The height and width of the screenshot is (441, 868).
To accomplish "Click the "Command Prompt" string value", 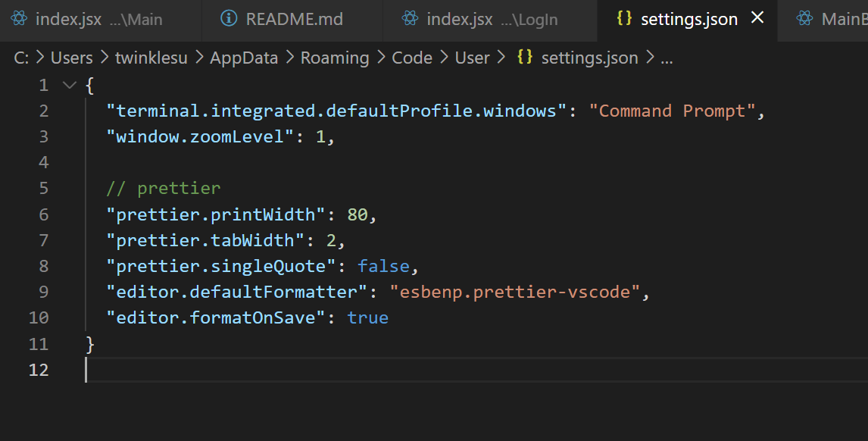I will point(672,111).
